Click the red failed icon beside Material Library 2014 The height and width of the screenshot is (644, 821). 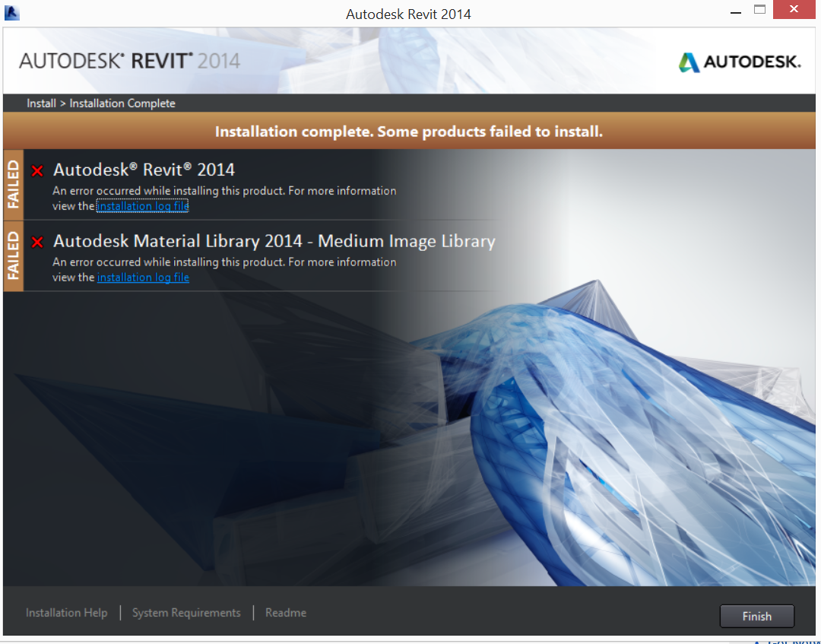(37, 242)
